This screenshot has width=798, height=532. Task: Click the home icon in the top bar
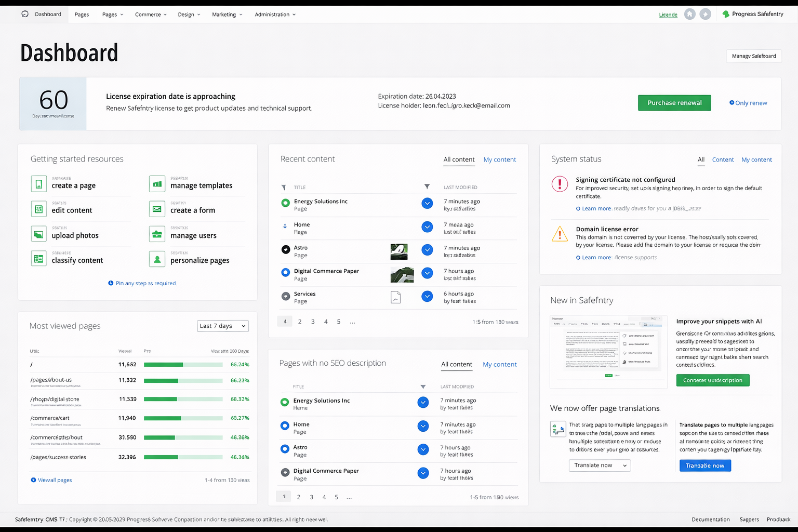click(x=689, y=14)
